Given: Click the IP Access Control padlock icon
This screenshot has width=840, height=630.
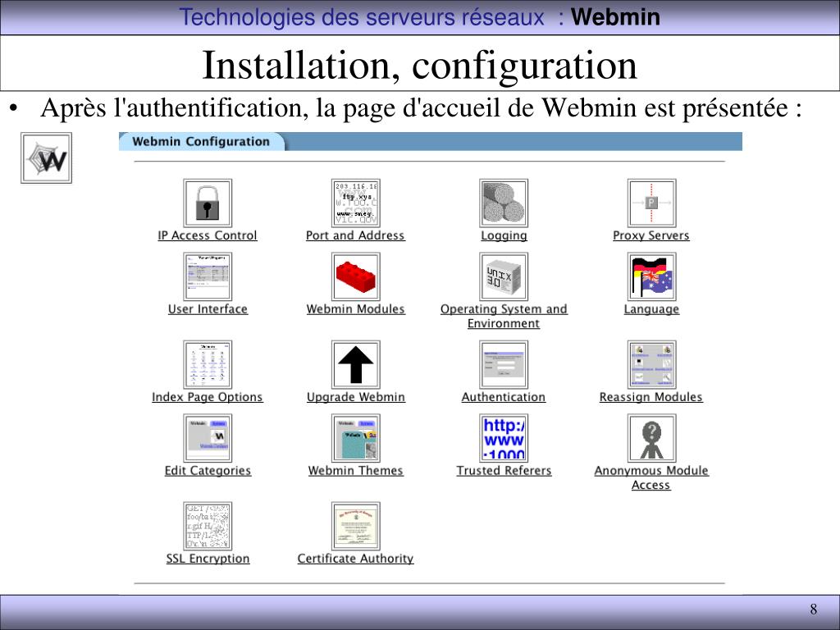Looking at the screenshot, I should [x=208, y=203].
